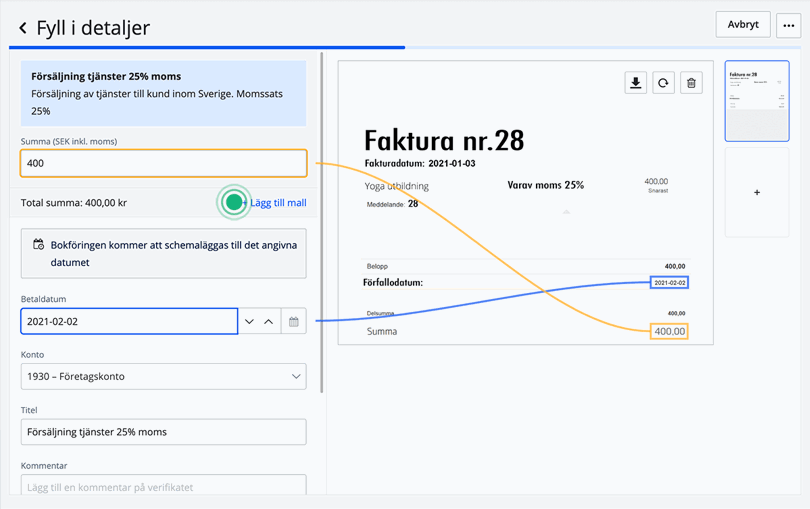810x509 pixels.
Task: Download the invoice document
Action: pyautogui.click(x=635, y=83)
